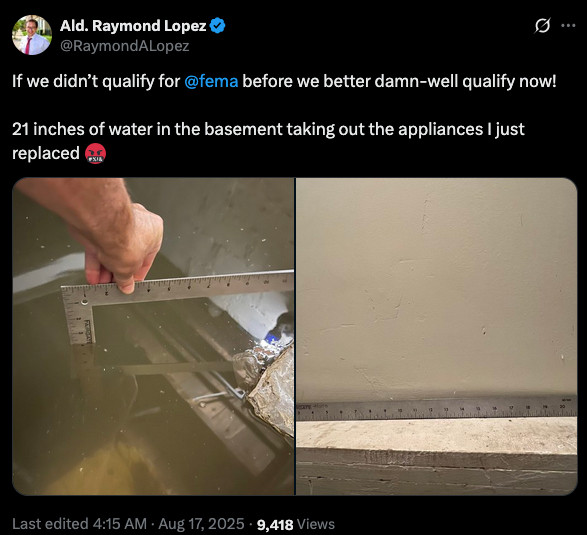Image resolution: width=587 pixels, height=535 pixels.
Task: Click the Aug 17, 2025 date link
Action: click(x=201, y=524)
